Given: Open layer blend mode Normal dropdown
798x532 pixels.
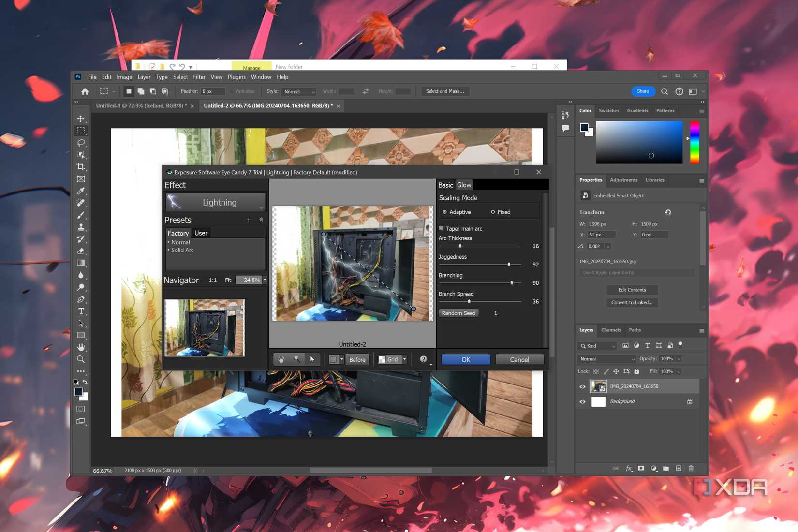Looking at the screenshot, I should [607, 359].
